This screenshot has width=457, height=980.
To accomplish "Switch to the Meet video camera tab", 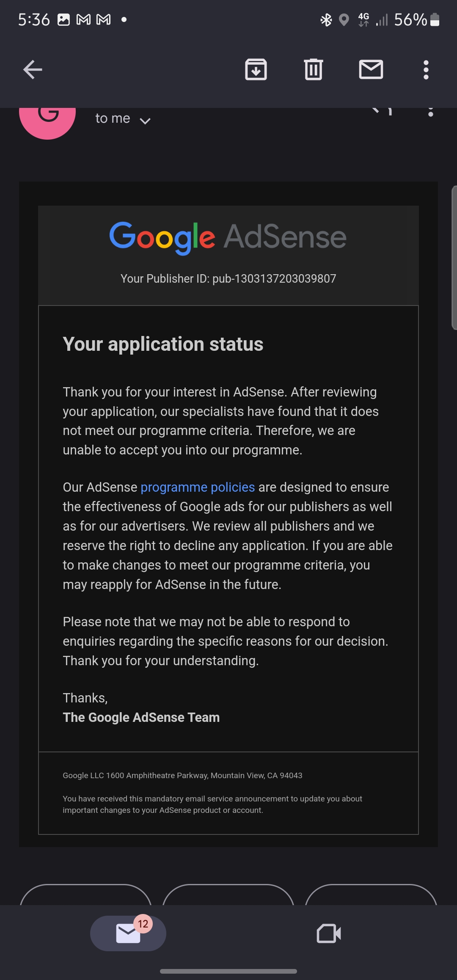I will click(329, 933).
